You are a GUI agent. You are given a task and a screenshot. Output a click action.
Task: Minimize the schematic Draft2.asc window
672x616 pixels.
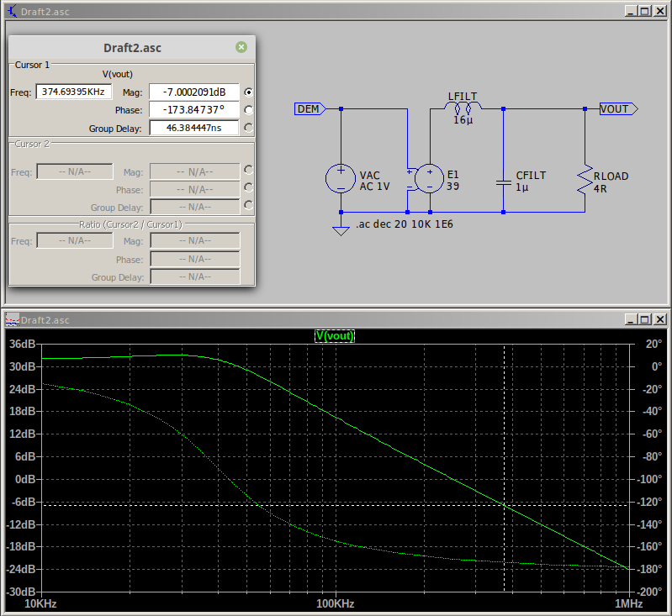(x=630, y=11)
